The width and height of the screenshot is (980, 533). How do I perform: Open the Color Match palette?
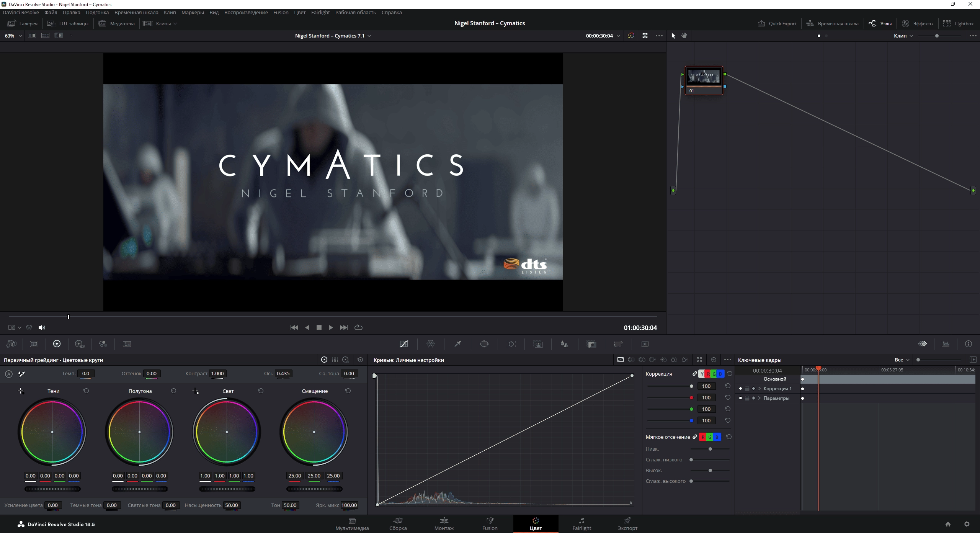[x=34, y=344]
